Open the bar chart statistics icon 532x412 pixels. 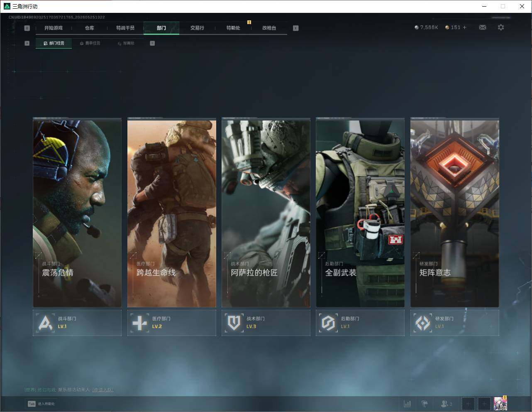(408, 404)
